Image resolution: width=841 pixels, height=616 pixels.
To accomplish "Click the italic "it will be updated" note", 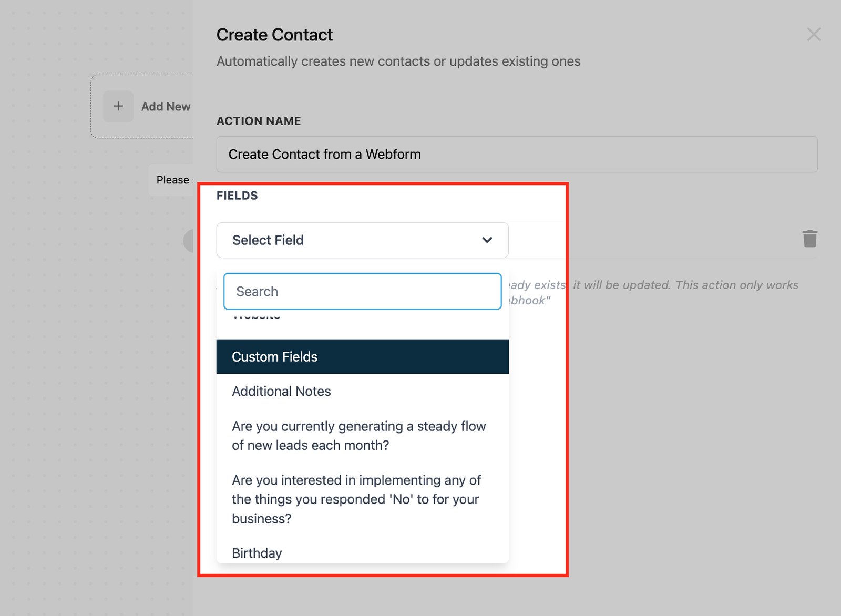I will (621, 285).
